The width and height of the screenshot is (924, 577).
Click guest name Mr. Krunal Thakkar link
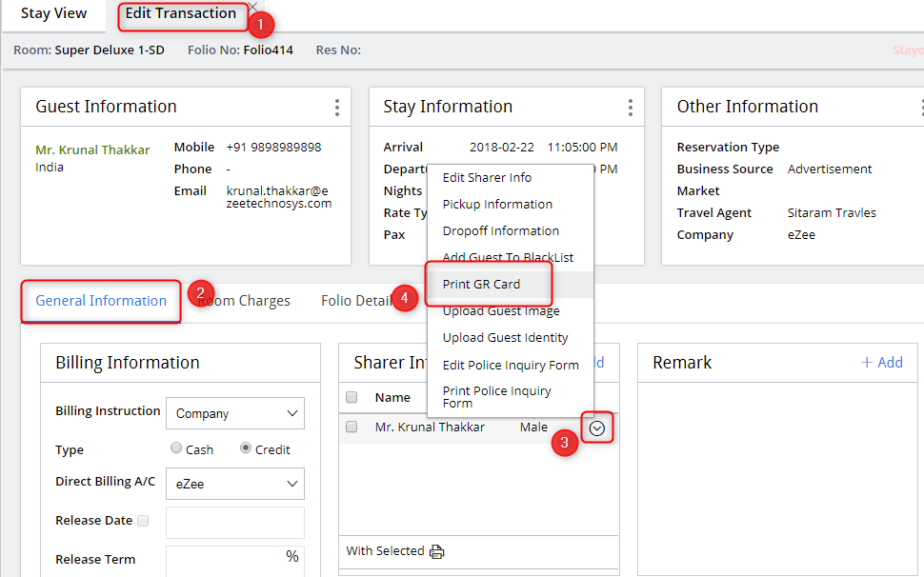(x=92, y=150)
